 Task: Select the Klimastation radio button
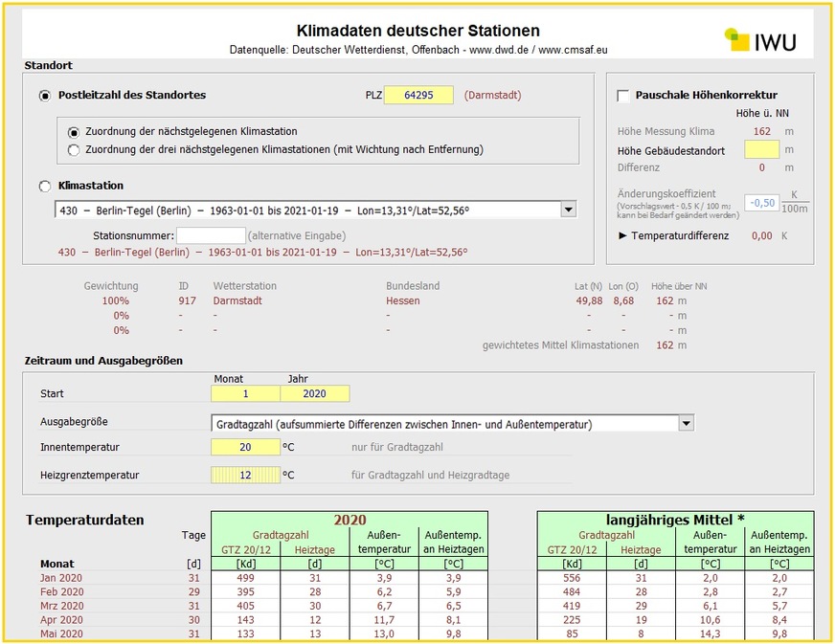point(41,186)
